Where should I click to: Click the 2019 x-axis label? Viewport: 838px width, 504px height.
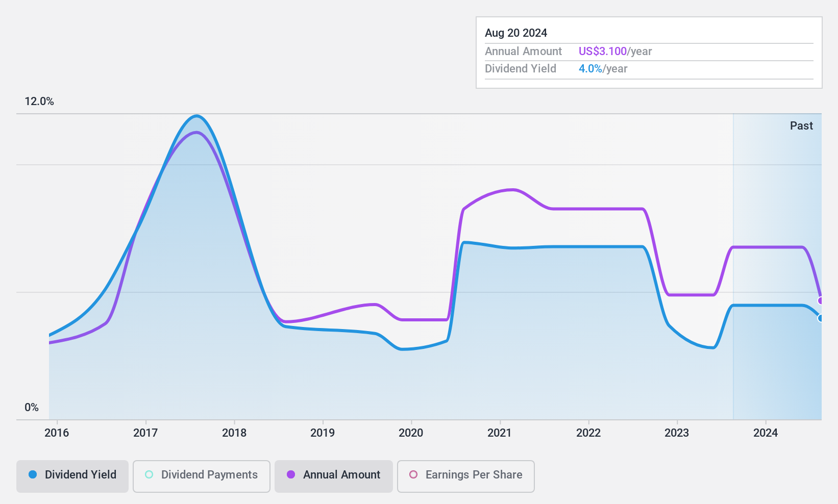[x=323, y=433]
